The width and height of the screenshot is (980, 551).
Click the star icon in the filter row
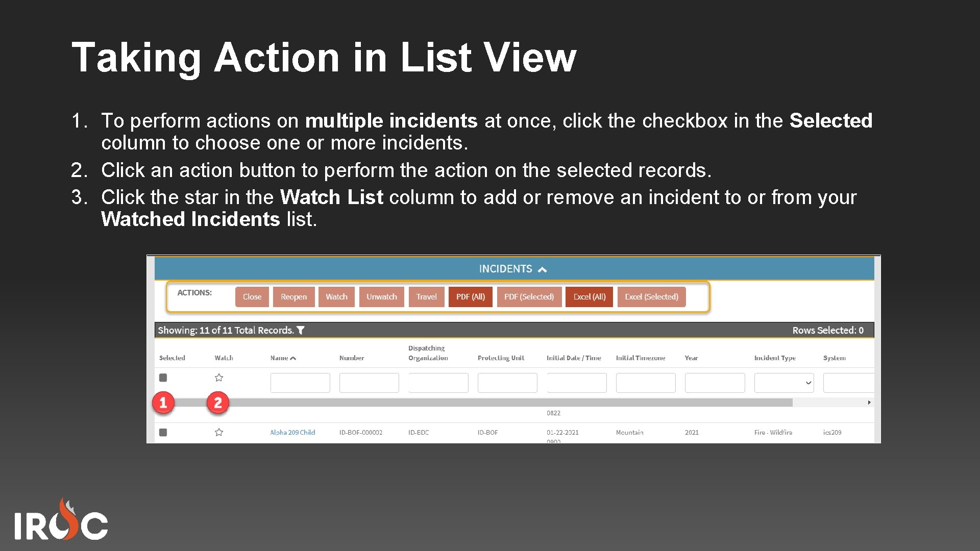[x=218, y=378]
